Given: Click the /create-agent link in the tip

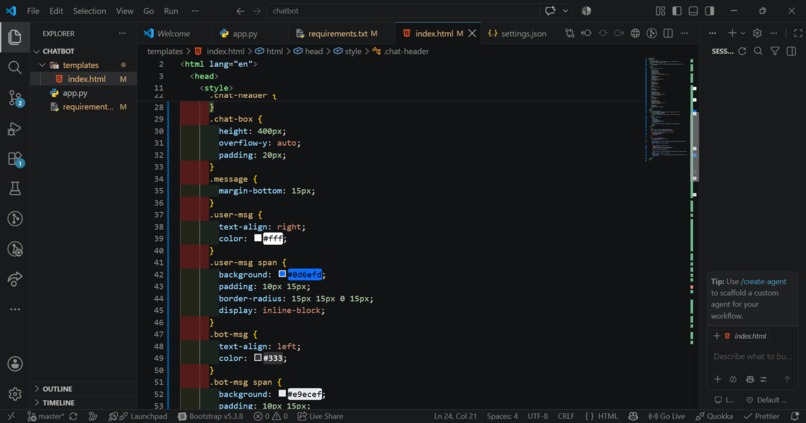Looking at the screenshot, I should (x=763, y=282).
